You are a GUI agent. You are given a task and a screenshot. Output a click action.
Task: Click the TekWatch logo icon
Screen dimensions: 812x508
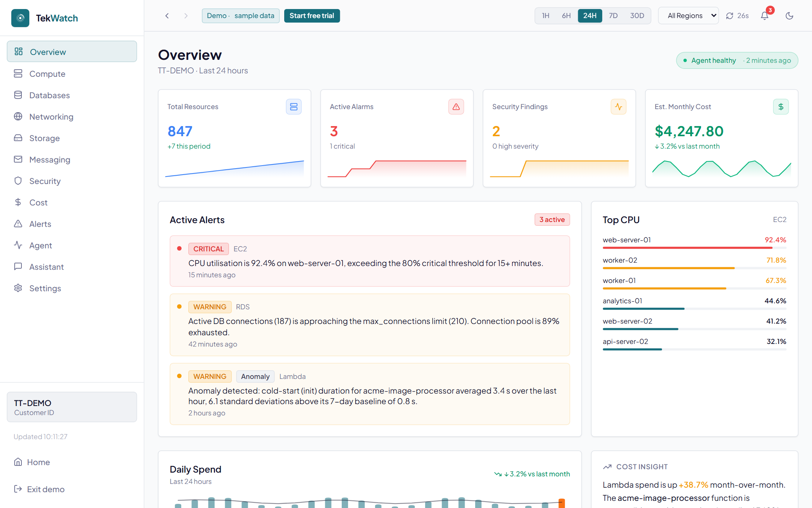pos(20,18)
